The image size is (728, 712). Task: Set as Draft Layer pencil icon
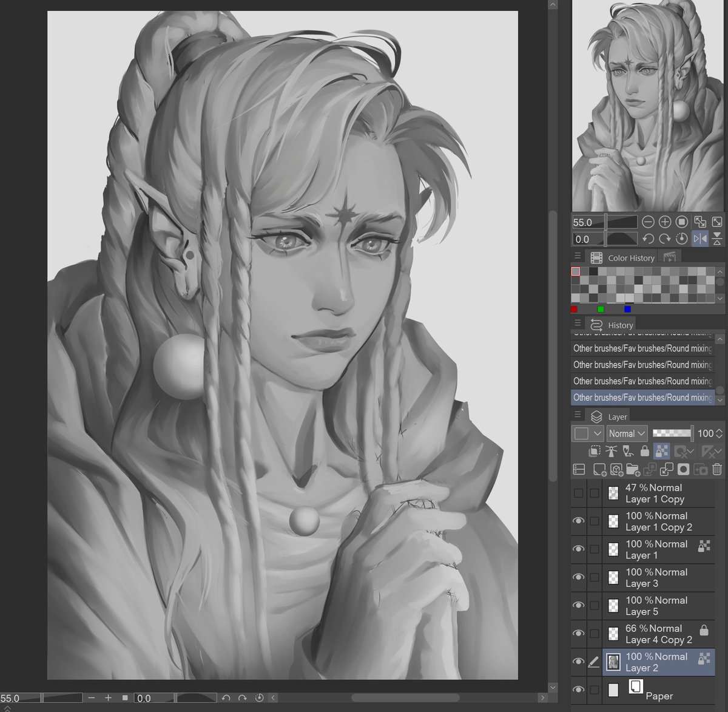628,451
